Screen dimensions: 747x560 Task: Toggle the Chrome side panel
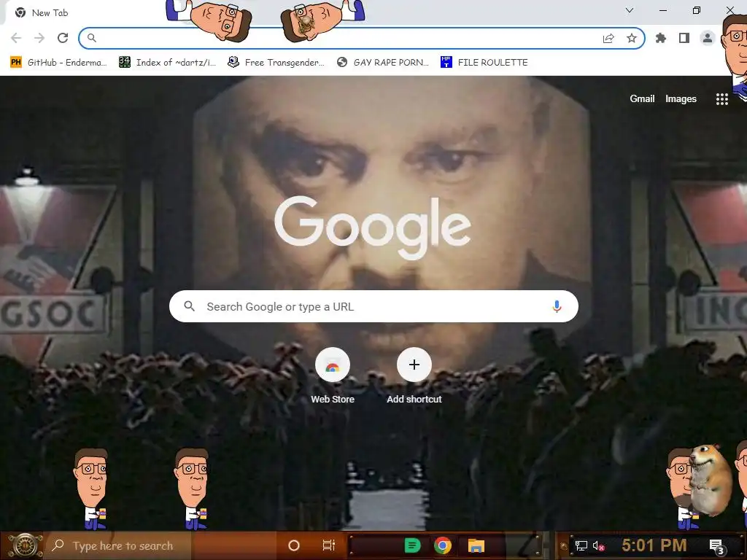(x=684, y=38)
